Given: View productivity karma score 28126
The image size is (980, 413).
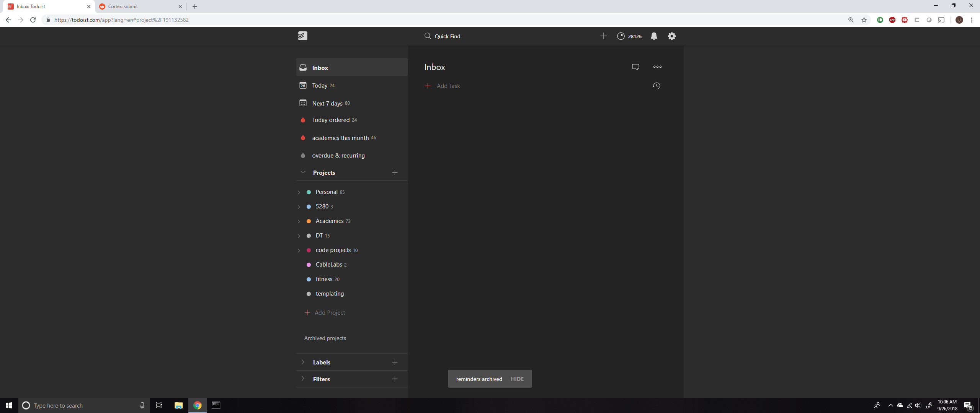Looking at the screenshot, I should pos(630,36).
